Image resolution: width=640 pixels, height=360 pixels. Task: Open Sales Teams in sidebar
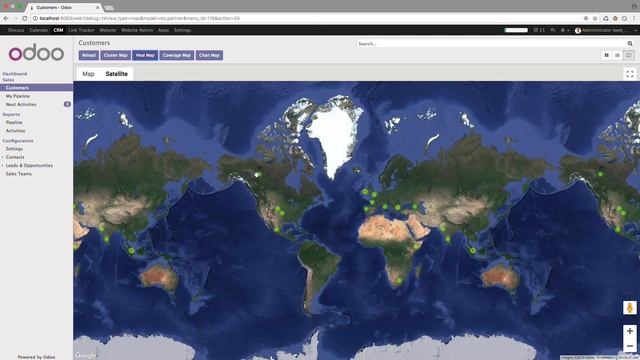(x=19, y=174)
